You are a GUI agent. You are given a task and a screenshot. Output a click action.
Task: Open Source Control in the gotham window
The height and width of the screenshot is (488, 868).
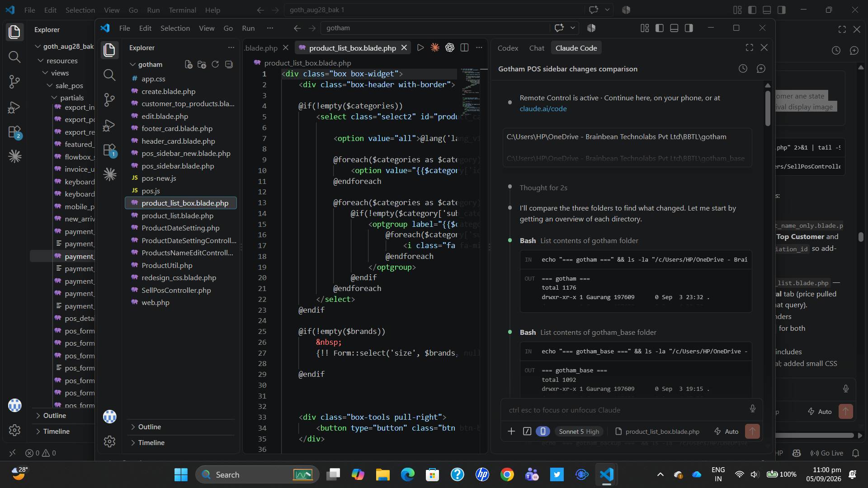109,100
